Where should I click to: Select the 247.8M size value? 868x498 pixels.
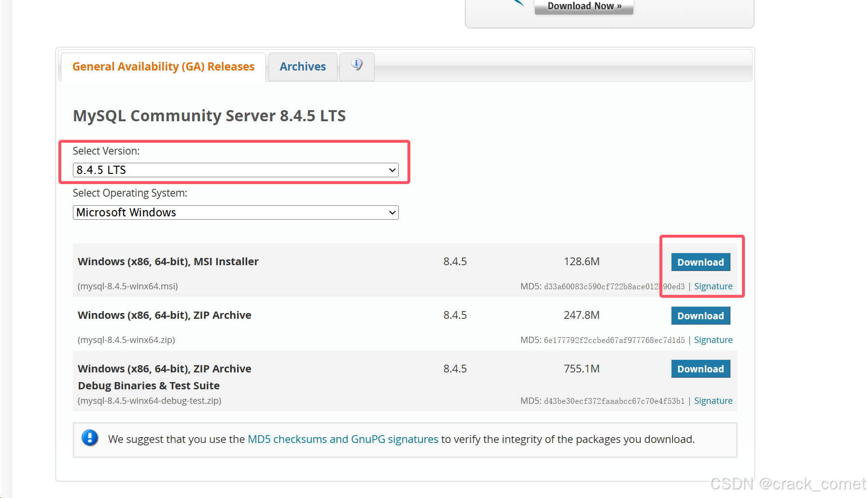582,315
